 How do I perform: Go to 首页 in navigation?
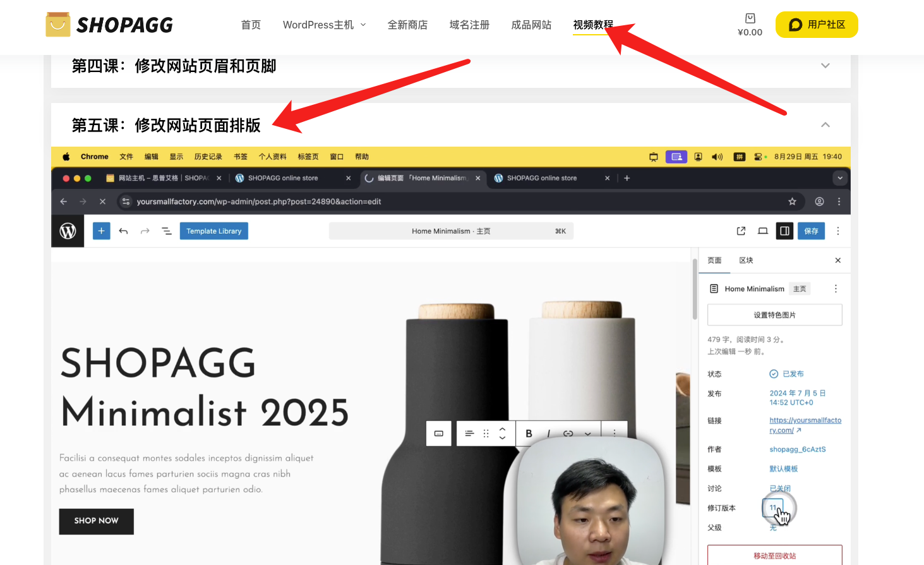(251, 25)
